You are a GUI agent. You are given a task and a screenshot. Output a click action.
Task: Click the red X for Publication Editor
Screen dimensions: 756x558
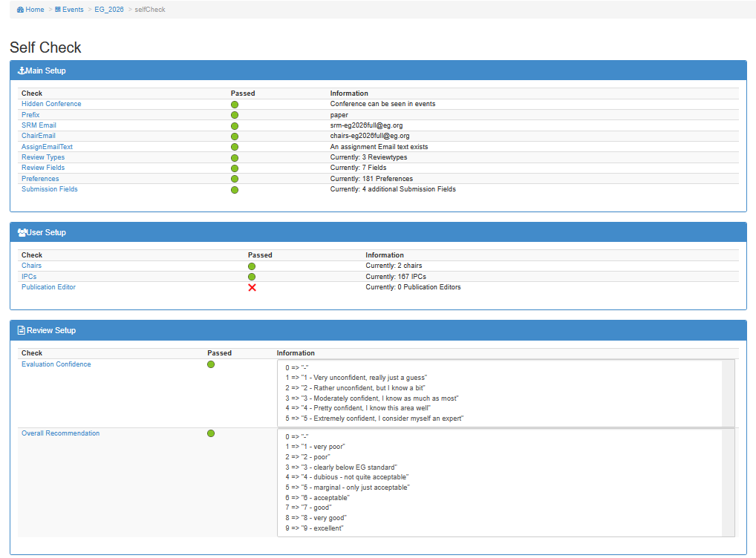(x=252, y=288)
